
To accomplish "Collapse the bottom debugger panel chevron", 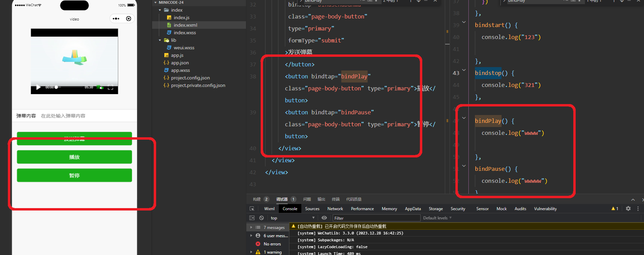I will click(633, 200).
